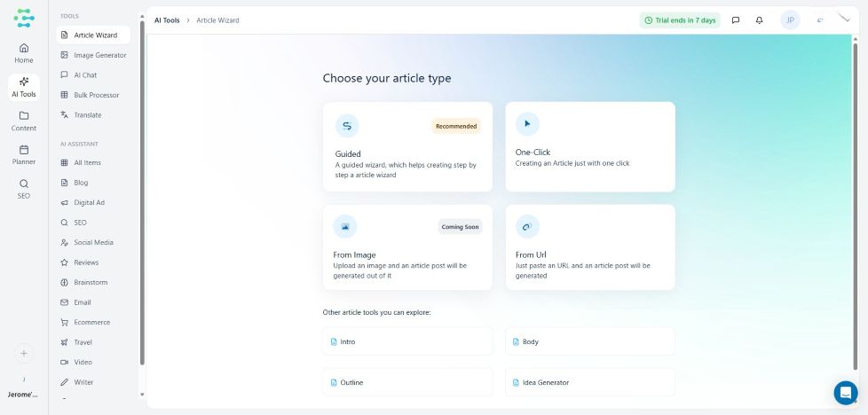Click the One-Click cursor icon
The height and width of the screenshot is (415, 868).
pyautogui.click(x=527, y=124)
